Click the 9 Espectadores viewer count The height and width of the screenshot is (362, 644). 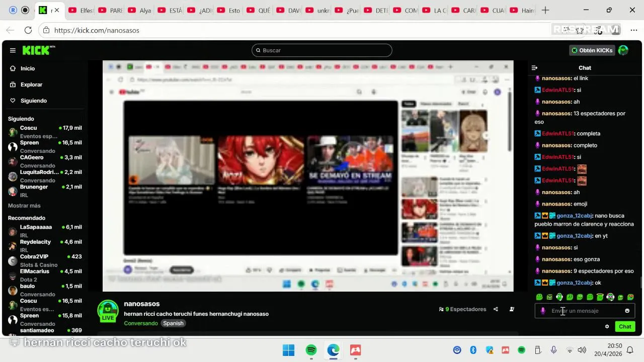click(462, 309)
